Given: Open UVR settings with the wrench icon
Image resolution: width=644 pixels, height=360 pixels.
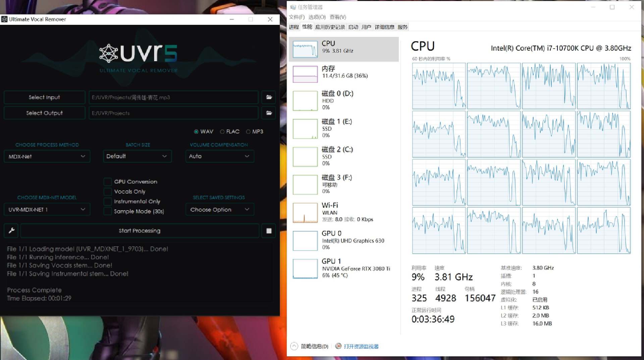Looking at the screenshot, I should [11, 231].
